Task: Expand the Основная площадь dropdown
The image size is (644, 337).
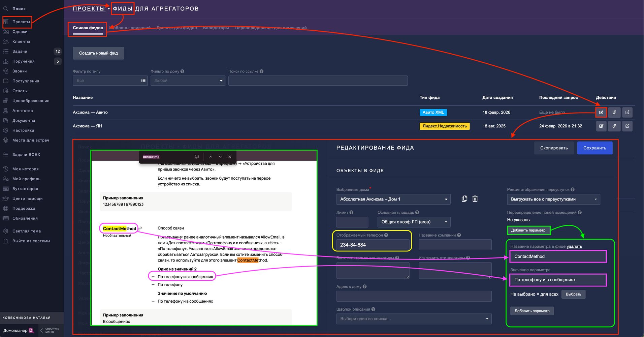Action: 414,222
